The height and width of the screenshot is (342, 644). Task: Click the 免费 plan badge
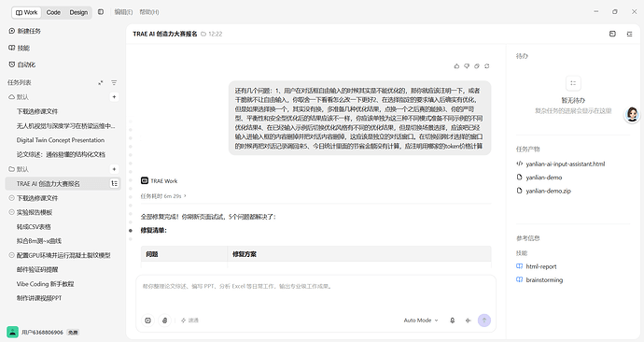73,332
